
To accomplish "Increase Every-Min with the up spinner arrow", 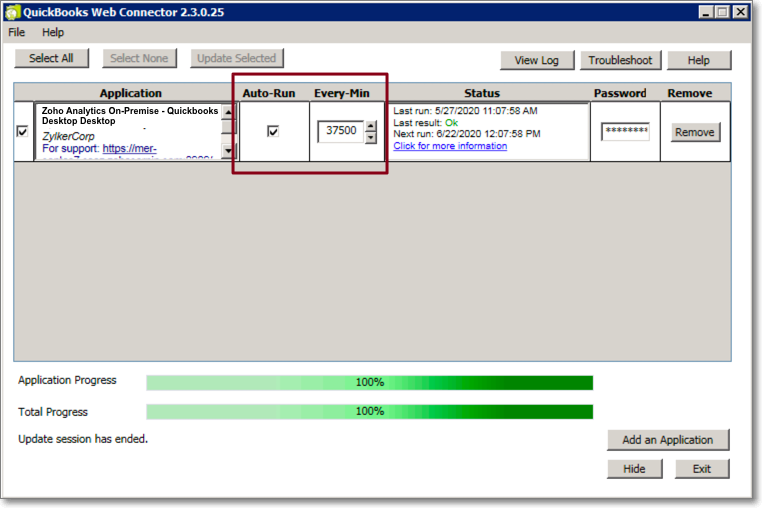I will 371,126.
